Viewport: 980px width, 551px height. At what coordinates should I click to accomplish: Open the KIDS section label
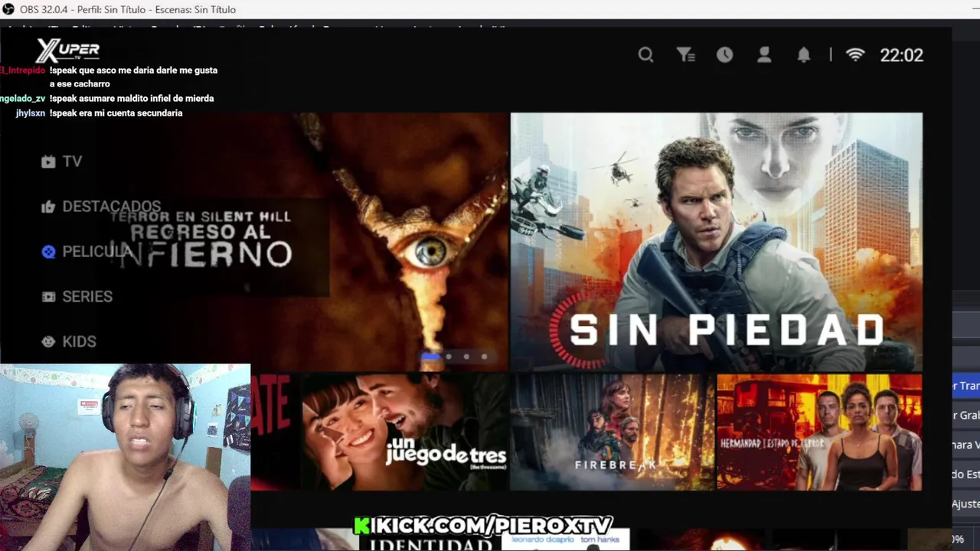[79, 342]
